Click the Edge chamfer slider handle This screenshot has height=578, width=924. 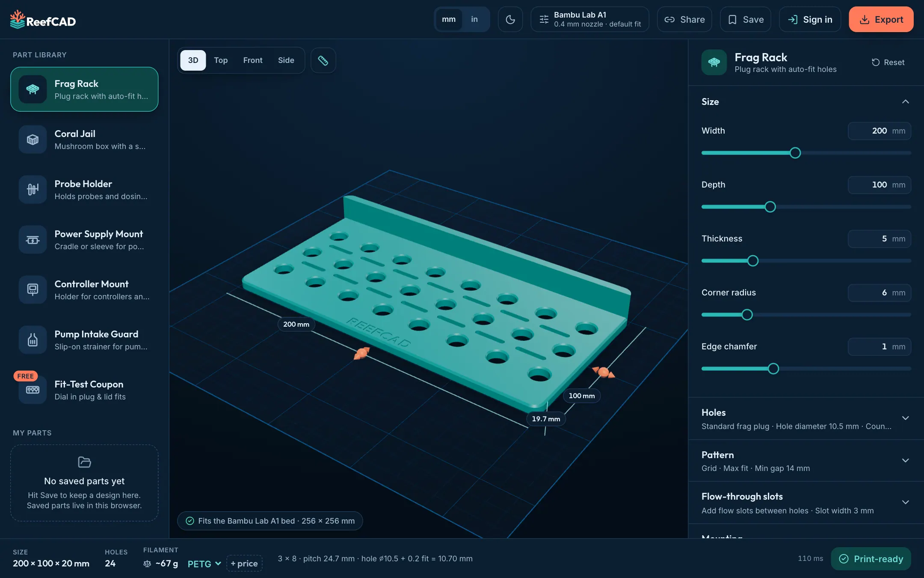[x=773, y=369]
